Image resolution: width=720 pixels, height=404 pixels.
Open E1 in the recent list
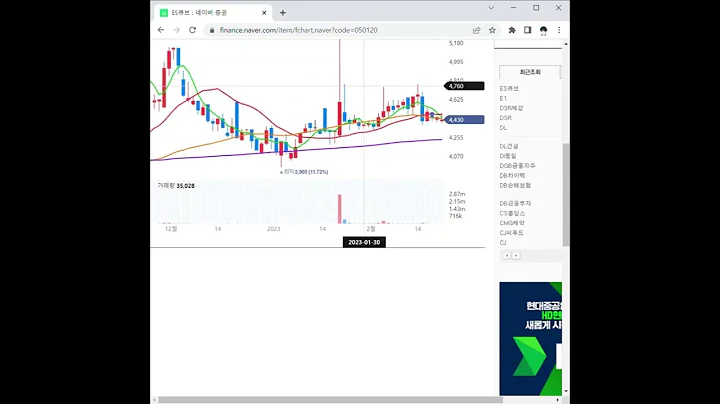point(503,98)
